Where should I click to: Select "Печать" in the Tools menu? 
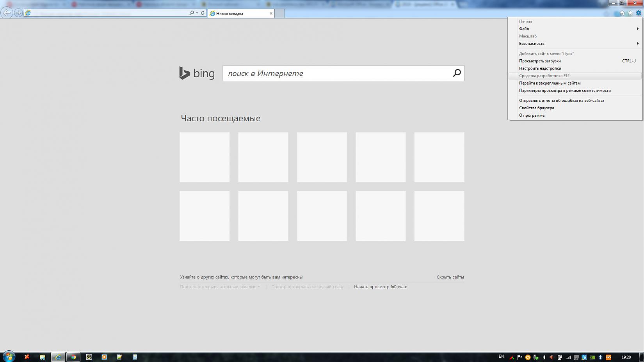(x=575, y=21)
